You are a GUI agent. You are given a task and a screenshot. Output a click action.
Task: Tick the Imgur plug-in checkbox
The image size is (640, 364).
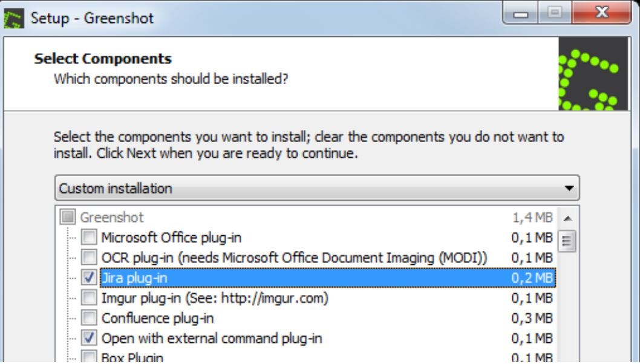89,298
